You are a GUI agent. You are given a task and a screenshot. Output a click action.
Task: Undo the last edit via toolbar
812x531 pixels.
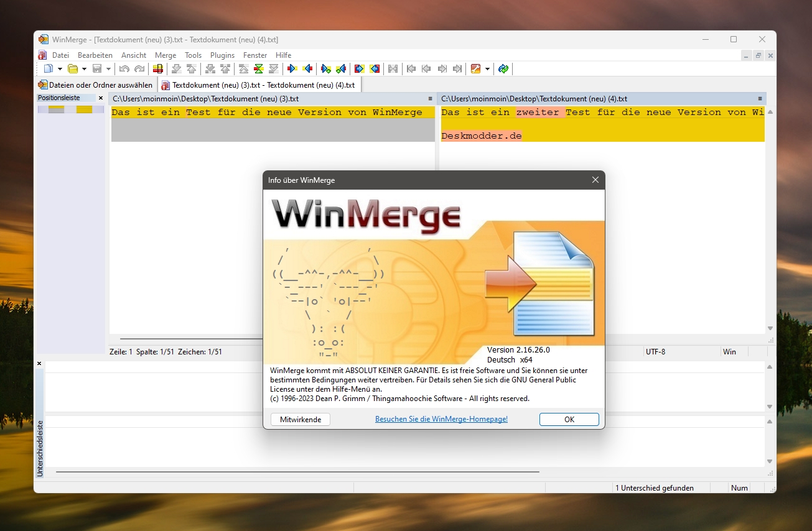coord(124,69)
